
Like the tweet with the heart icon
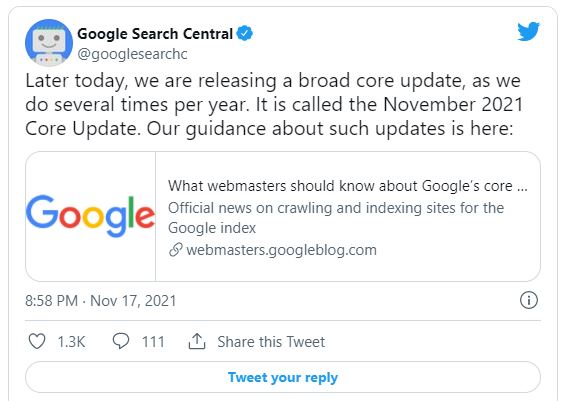[37, 342]
